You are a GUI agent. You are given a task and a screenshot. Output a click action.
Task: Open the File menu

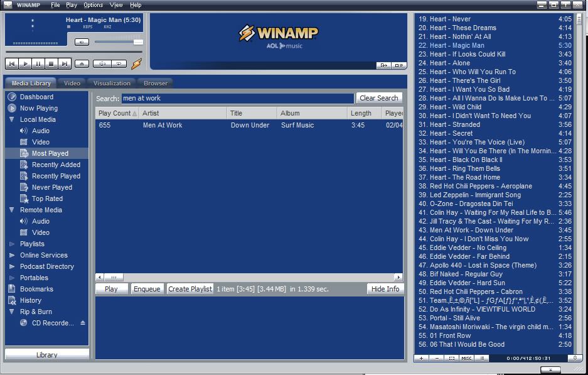(55, 5)
